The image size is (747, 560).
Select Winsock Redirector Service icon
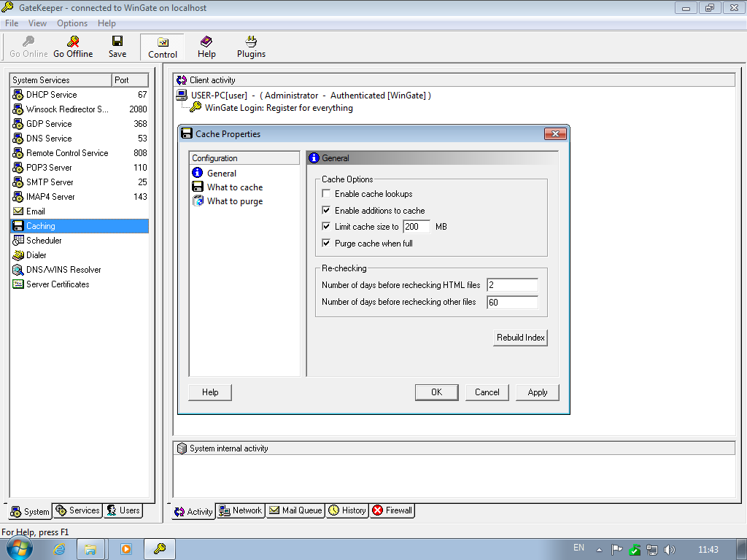coord(18,109)
